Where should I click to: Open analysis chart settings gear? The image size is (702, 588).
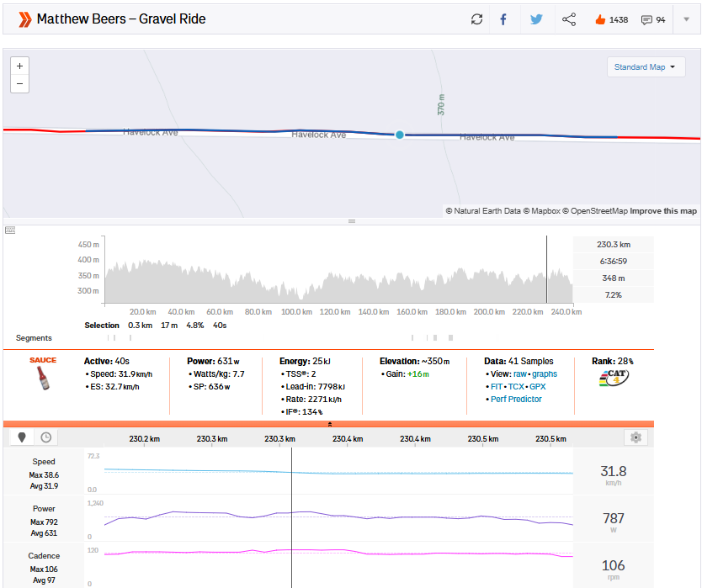click(x=636, y=437)
